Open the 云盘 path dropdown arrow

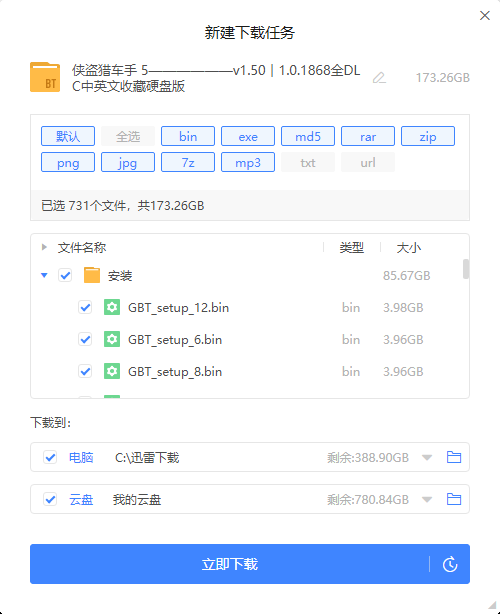point(427,500)
